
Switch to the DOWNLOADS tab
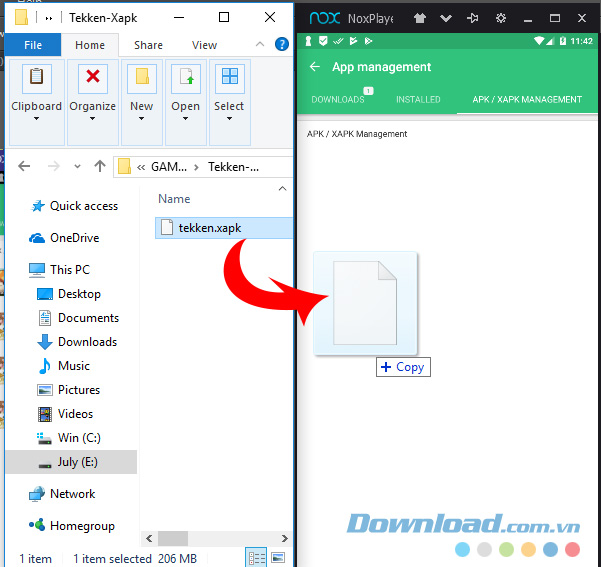tap(338, 99)
